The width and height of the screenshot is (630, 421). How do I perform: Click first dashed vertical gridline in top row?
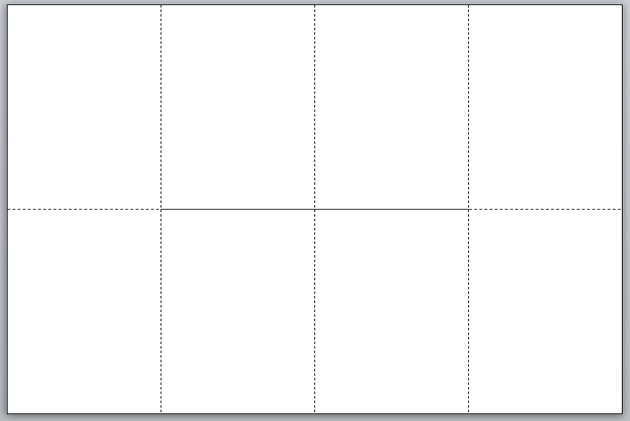[x=161, y=107]
